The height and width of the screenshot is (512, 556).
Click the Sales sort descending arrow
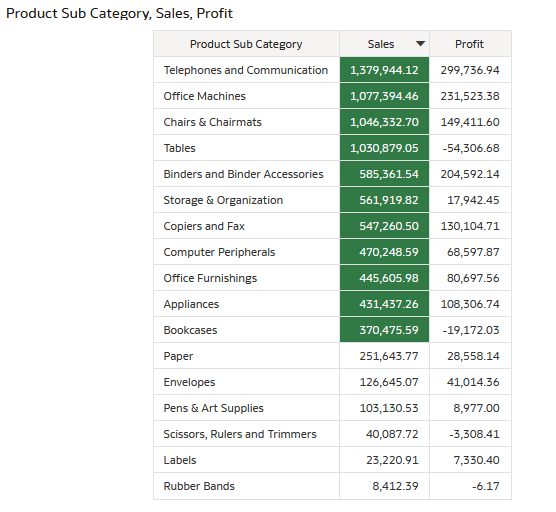(x=420, y=44)
